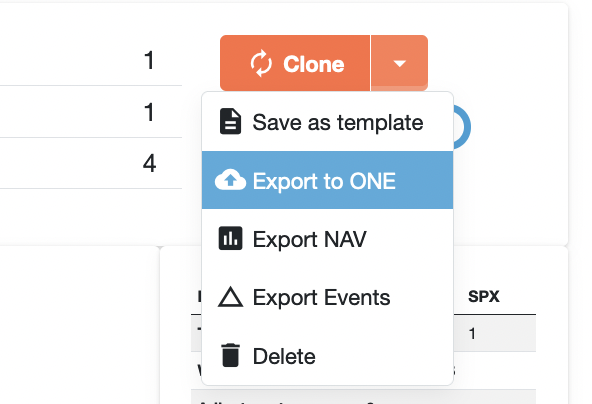Click the row showing the value 4
The height and width of the screenshot is (404, 592).
click(91, 163)
